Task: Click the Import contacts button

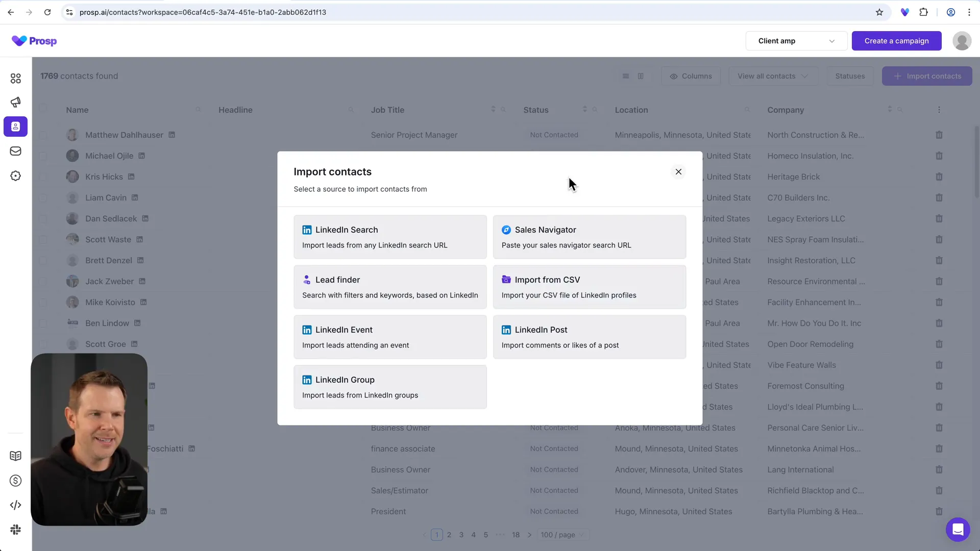Action: point(927,76)
